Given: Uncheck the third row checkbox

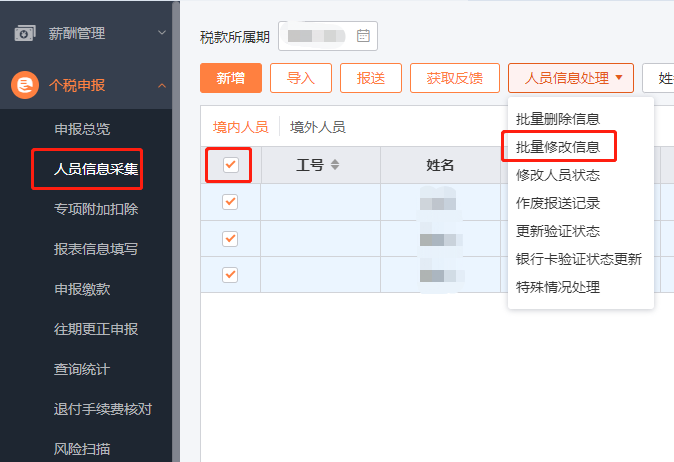Looking at the screenshot, I should click(230, 275).
